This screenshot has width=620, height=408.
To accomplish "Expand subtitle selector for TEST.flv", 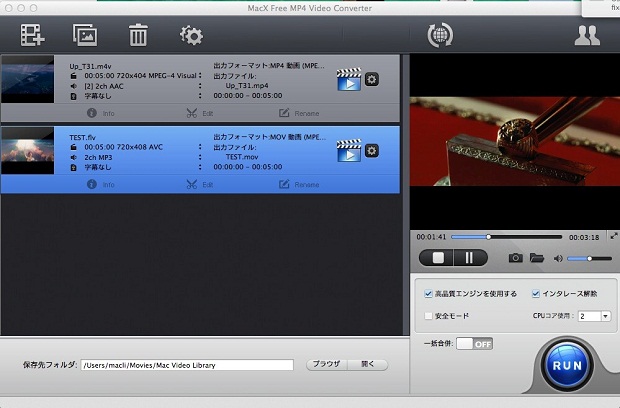I will coord(200,167).
